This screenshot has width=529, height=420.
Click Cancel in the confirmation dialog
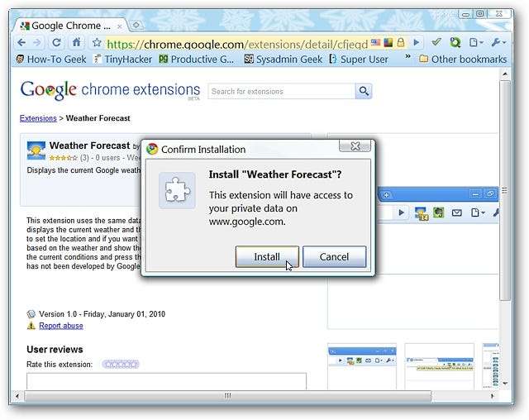(334, 257)
